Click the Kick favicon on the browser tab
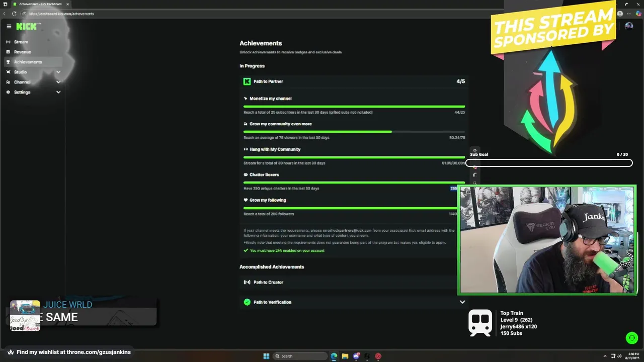This screenshot has height=362, width=644. coord(15,4)
